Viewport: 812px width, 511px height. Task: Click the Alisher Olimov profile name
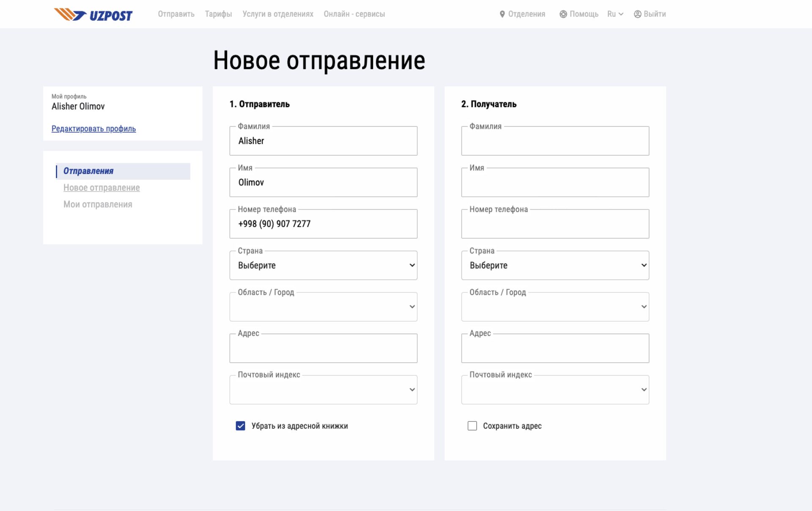click(78, 107)
